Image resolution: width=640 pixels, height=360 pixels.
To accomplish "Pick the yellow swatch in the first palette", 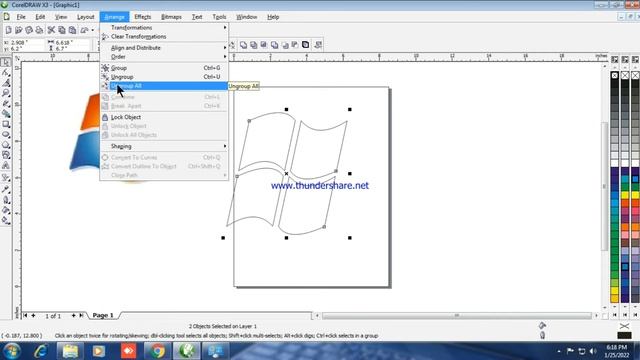I will pyautogui.click(x=615, y=291).
